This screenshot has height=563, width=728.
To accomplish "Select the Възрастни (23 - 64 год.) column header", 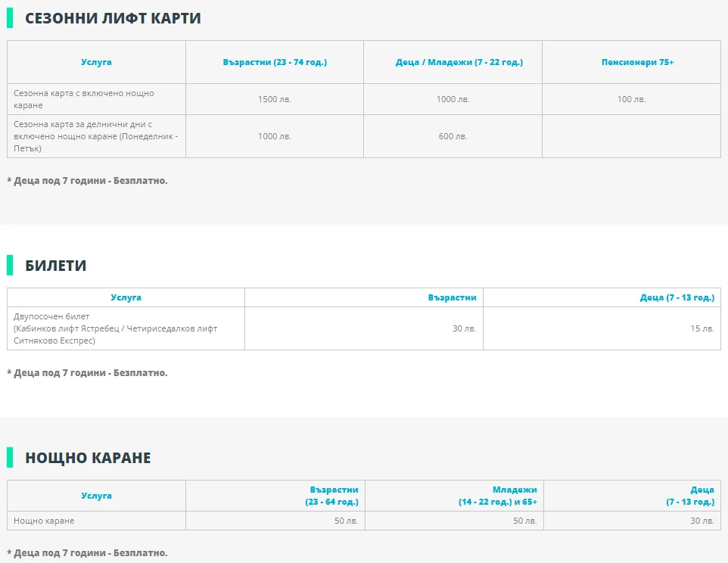I will point(333,496).
